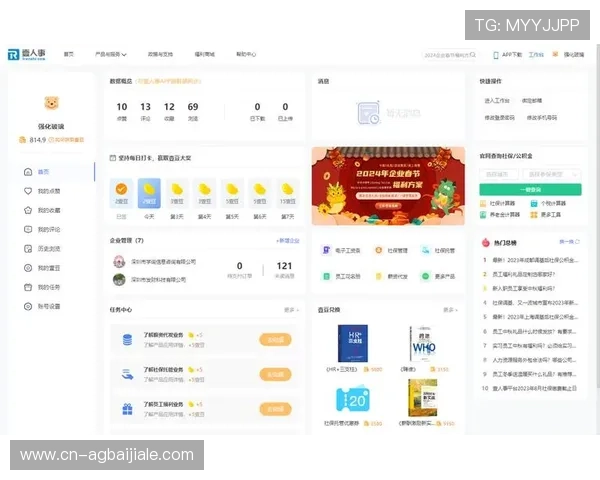Click the 121 count in 企业管理

[x=284, y=266]
